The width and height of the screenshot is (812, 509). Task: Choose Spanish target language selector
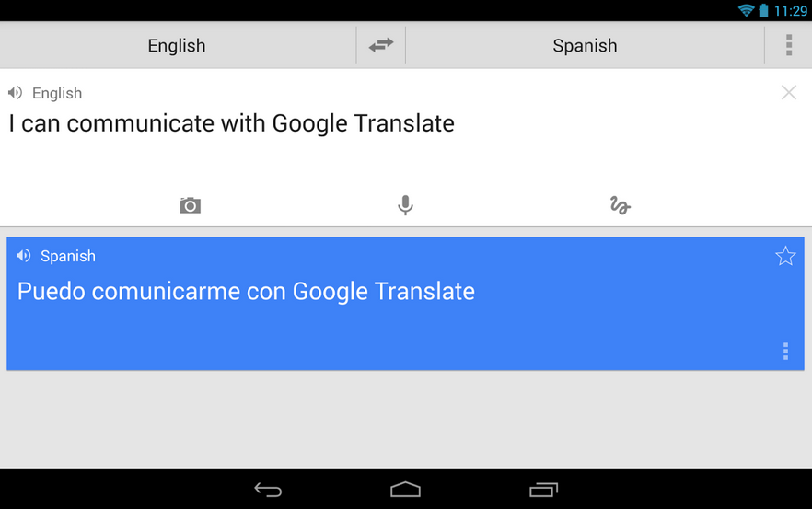pyautogui.click(x=585, y=45)
